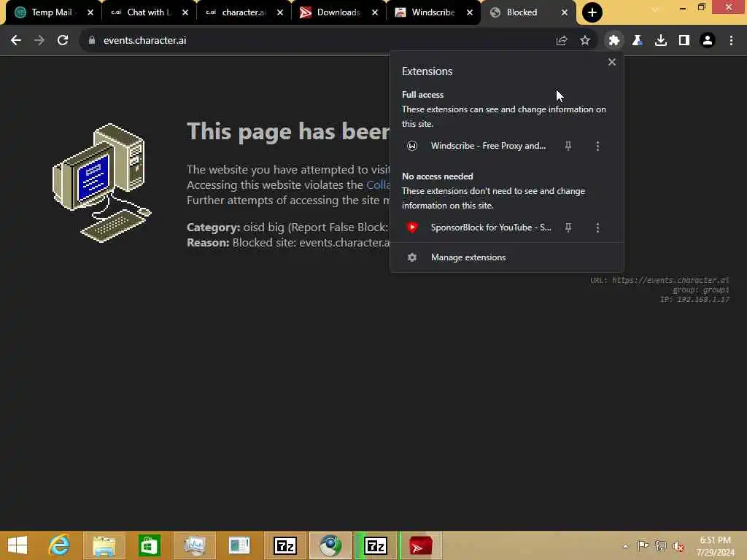
Task: Click the forward navigation arrow
Action: click(x=39, y=41)
